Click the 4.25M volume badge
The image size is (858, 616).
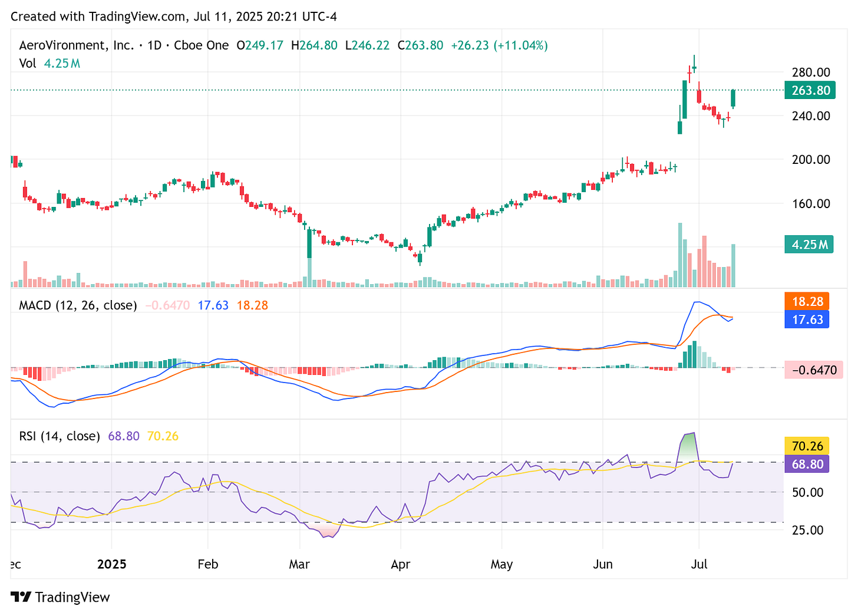[808, 243]
